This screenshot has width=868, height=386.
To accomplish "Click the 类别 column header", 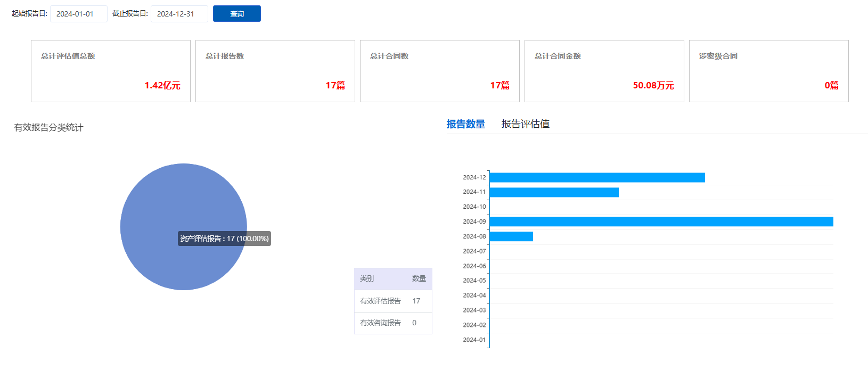I will tap(367, 278).
